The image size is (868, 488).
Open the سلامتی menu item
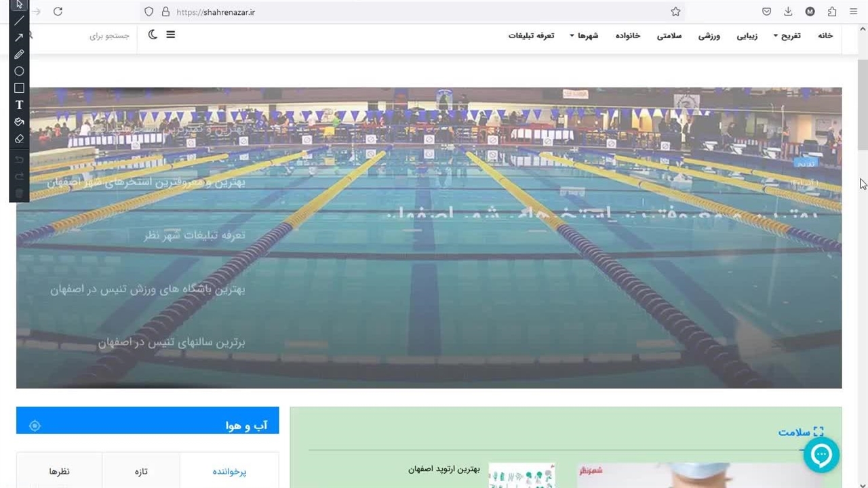669,35
